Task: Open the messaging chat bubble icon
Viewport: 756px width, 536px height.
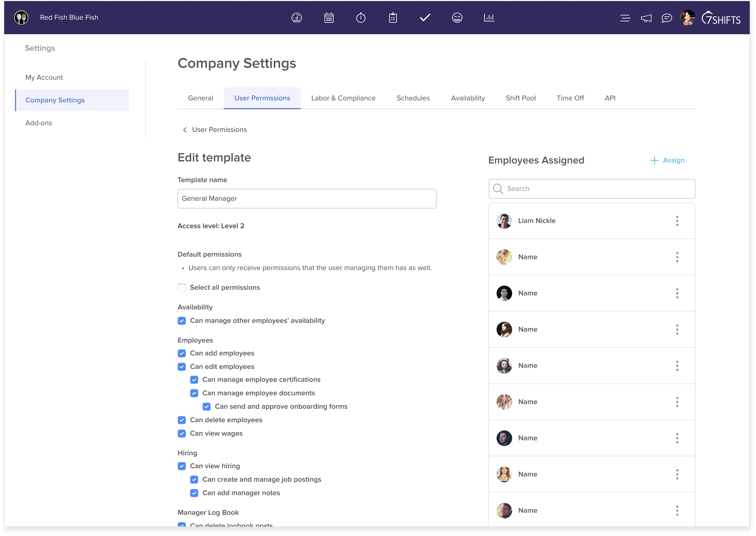Action: click(666, 18)
